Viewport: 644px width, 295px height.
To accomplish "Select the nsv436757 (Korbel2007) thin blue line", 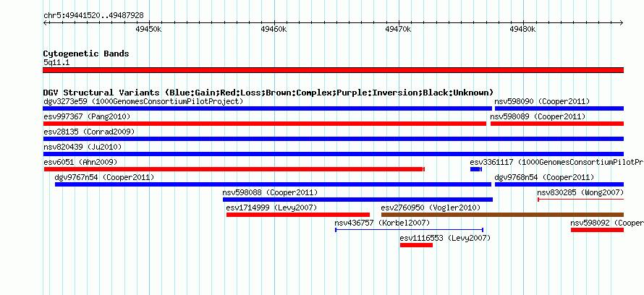I will 409,230.
